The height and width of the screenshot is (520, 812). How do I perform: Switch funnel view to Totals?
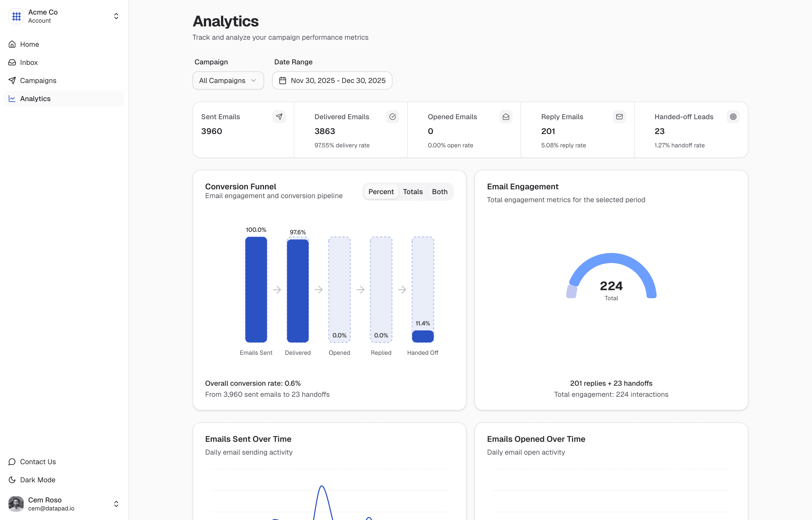coord(413,192)
